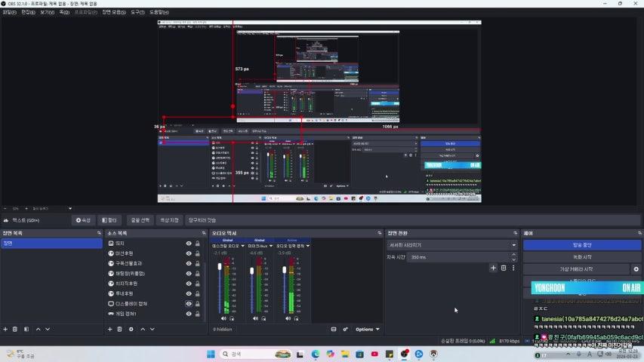Open advanced audio properties gear in mixer
644x362 pixels.
tap(345, 329)
